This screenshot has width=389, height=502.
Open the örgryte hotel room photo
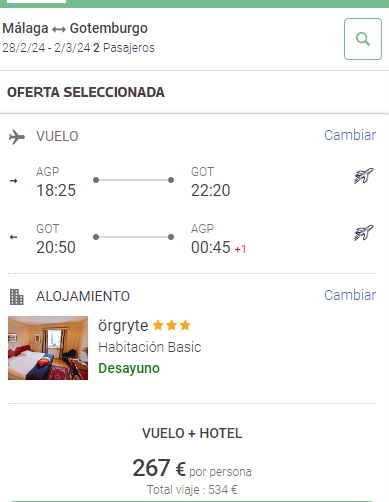click(x=48, y=348)
